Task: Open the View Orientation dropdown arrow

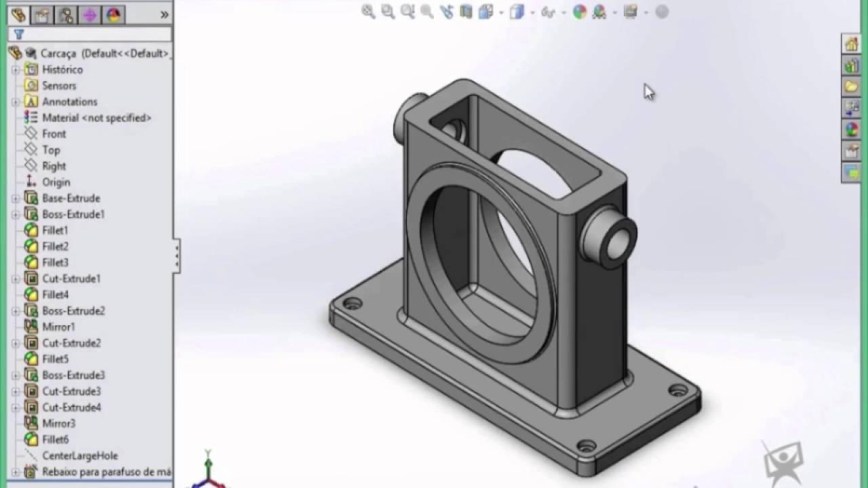Action: click(501, 12)
